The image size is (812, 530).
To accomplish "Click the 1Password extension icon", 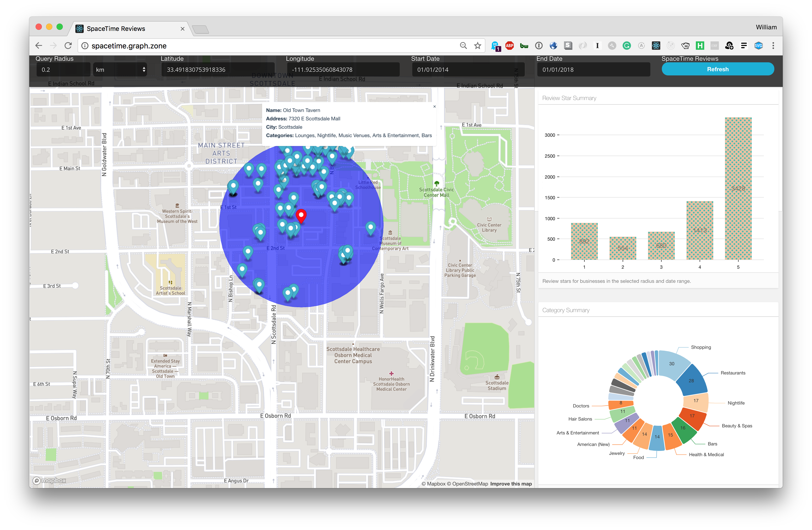I will [539, 46].
